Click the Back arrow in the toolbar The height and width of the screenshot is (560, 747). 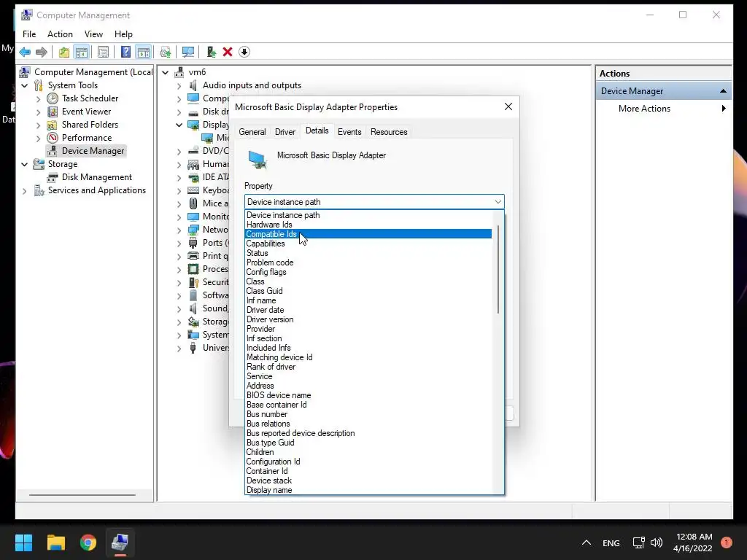[25, 52]
